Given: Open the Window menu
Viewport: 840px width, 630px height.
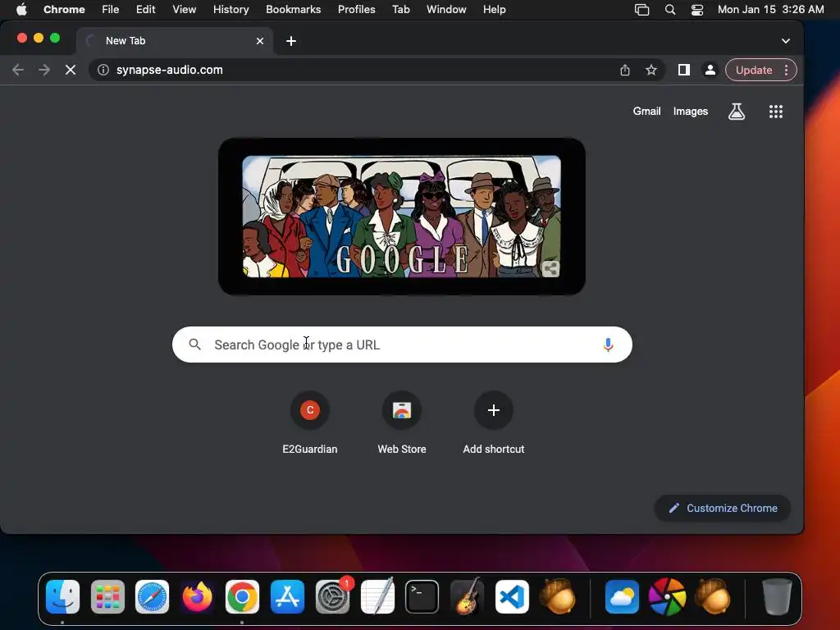Looking at the screenshot, I should [x=446, y=10].
